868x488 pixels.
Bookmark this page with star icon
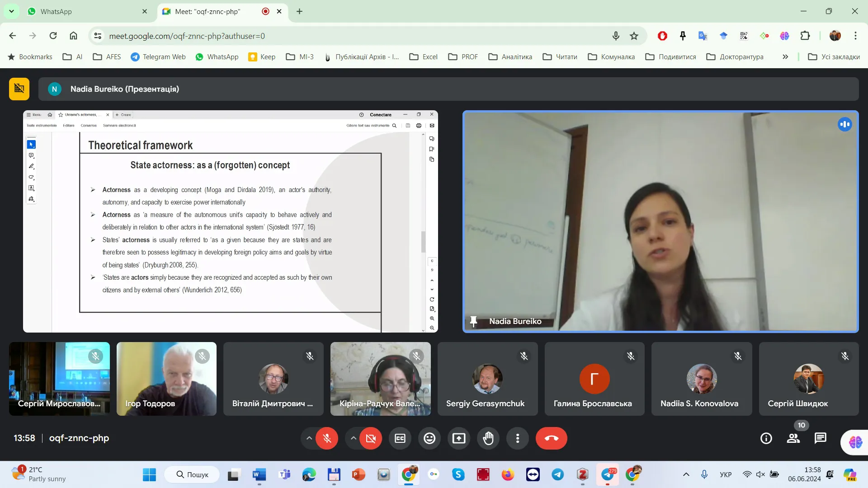(634, 36)
